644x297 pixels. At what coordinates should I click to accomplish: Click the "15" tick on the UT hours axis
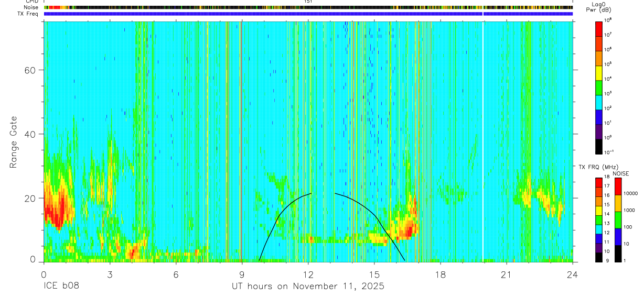click(x=374, y=274)
